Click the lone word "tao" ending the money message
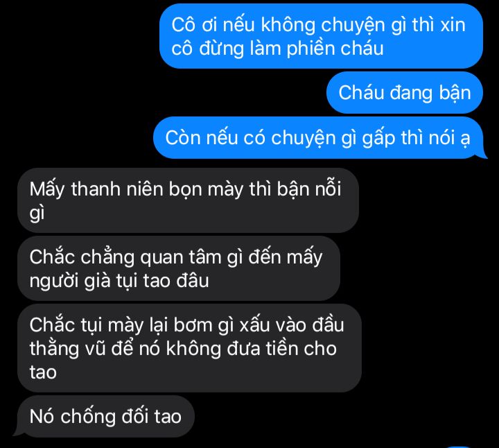The image size is (499, 448). (43, 372)
